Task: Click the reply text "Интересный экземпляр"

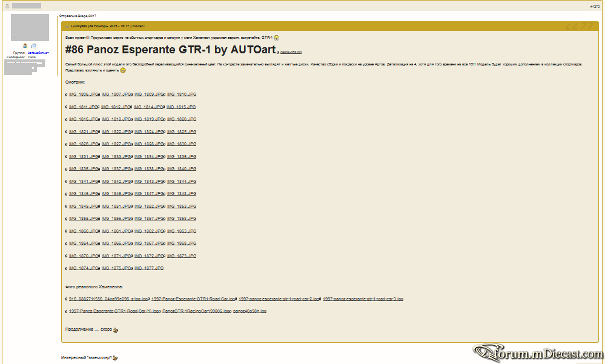Action: (86, 358)
